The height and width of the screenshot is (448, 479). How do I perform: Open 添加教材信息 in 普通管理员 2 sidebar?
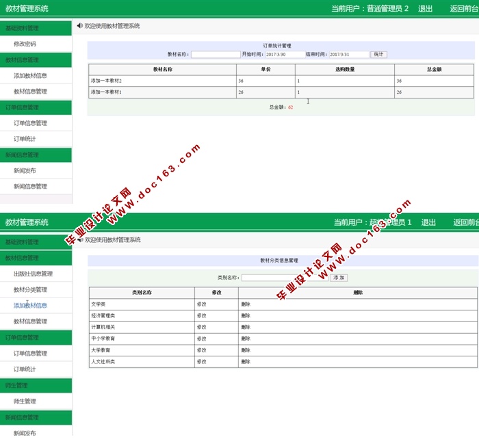coord(30,76)
